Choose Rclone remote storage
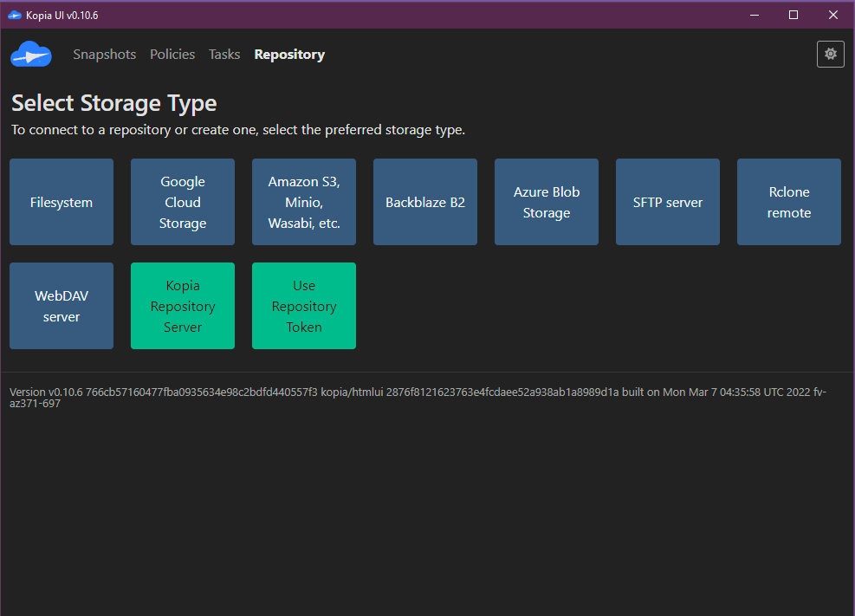 tap(789, 202)
